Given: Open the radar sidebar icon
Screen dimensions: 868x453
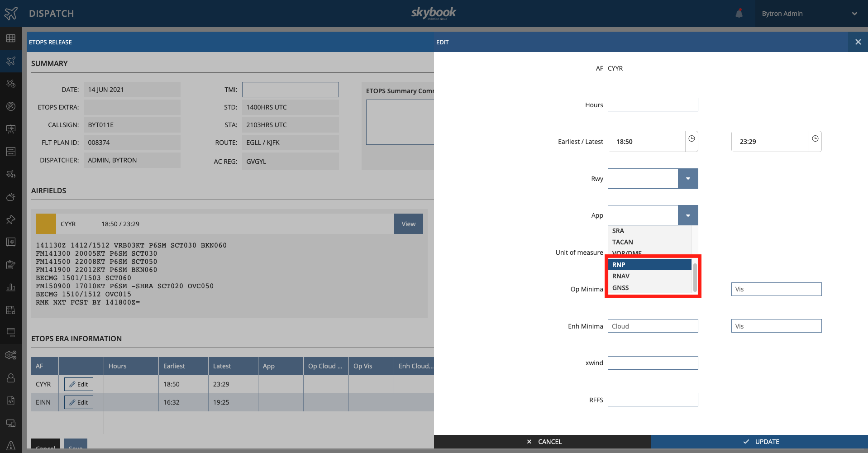Looking at the screenshot, I should pyautogui.click(x=11, y=106).
